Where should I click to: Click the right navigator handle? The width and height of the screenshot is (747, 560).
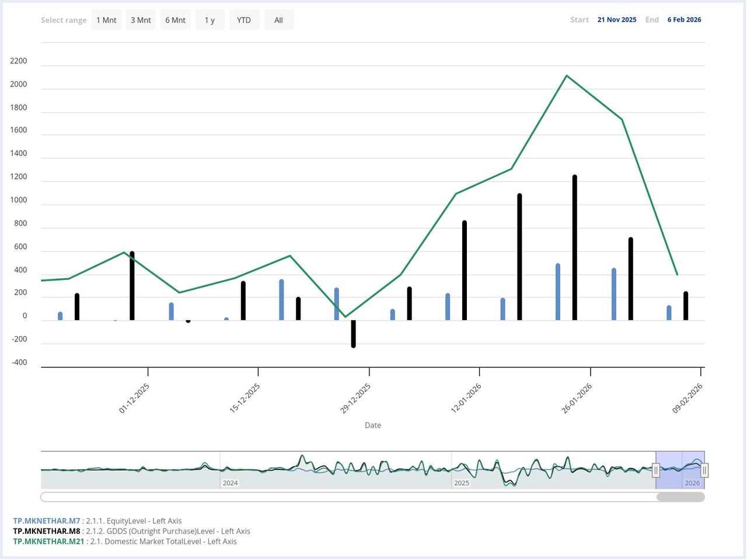704,470
